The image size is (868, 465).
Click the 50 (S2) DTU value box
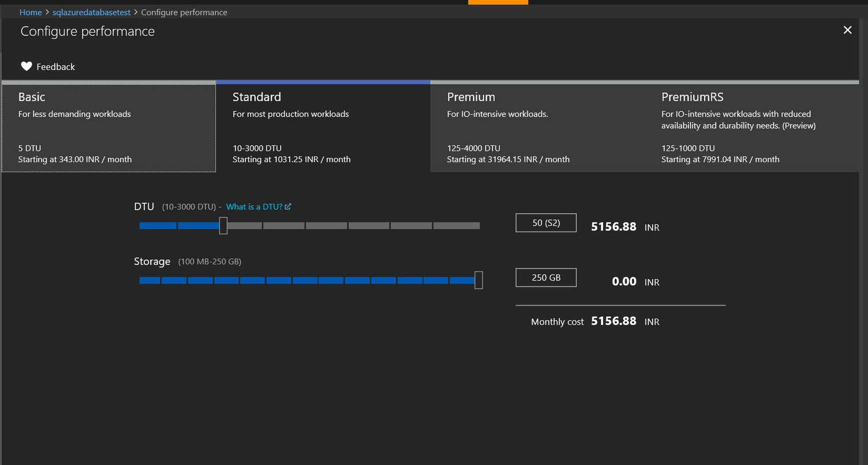tap(546, 222)
